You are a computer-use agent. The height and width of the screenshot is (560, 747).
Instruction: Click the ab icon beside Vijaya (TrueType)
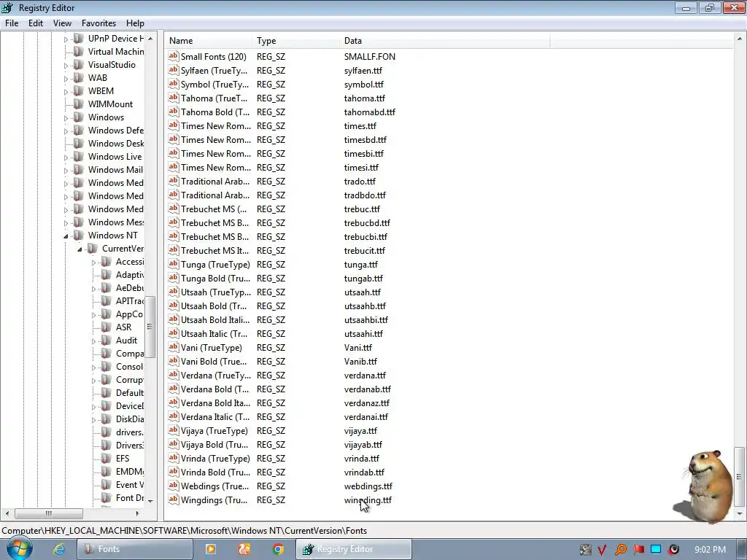click(x=174, y=430)
